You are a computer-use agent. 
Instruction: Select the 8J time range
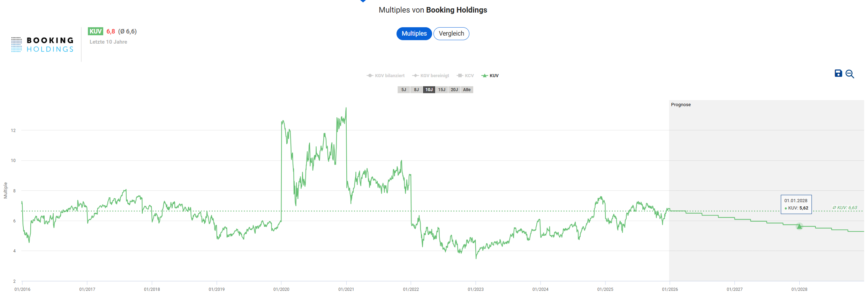[416, 90]
